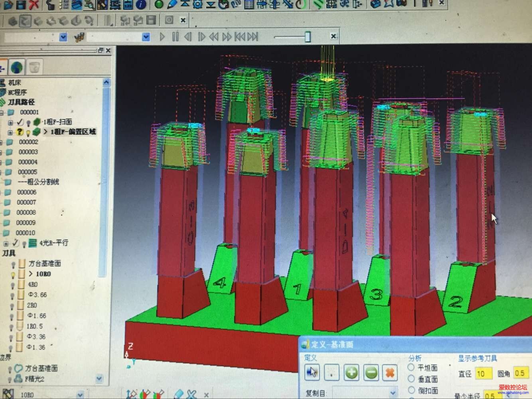The width and height of the screenshot is (532, 399).
Task: Open the tool dropdown in simulation toolbar
Action: pos(146,37)
